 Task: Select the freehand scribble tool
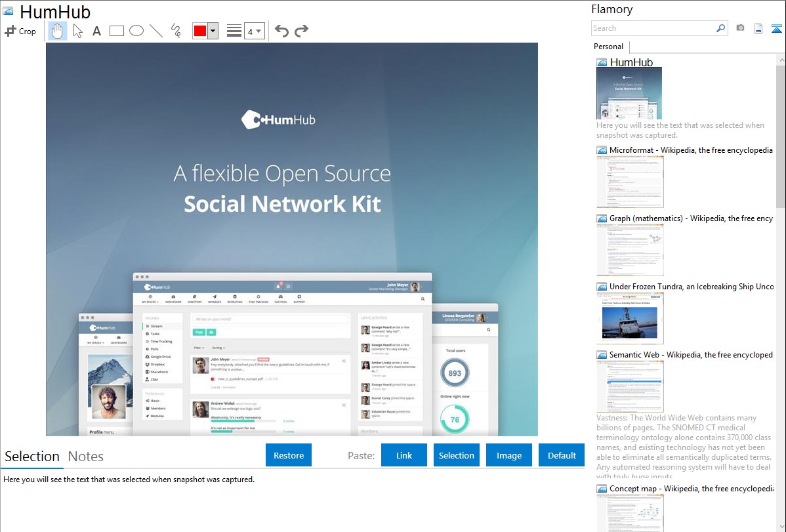(x=176, y=31)
